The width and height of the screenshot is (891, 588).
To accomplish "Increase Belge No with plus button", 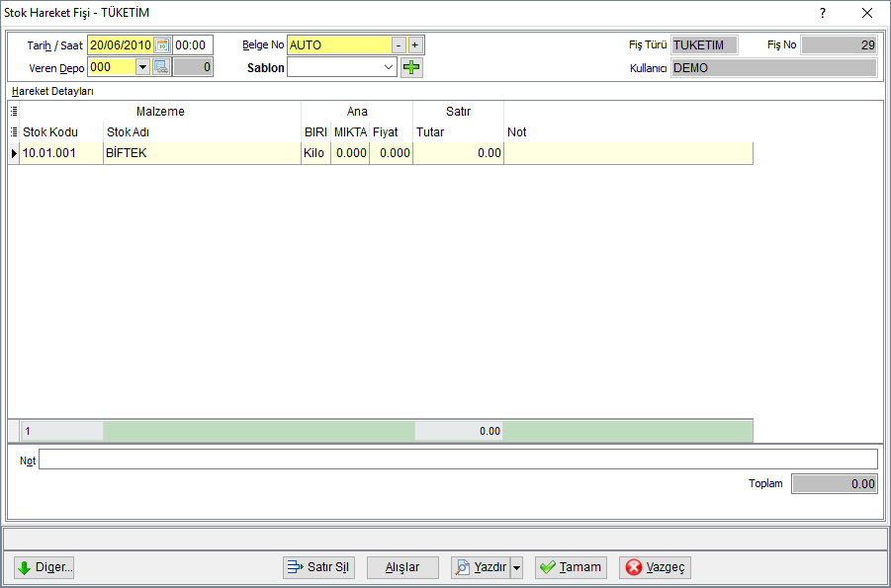I will pyautogui.click(x=414, y=44).
